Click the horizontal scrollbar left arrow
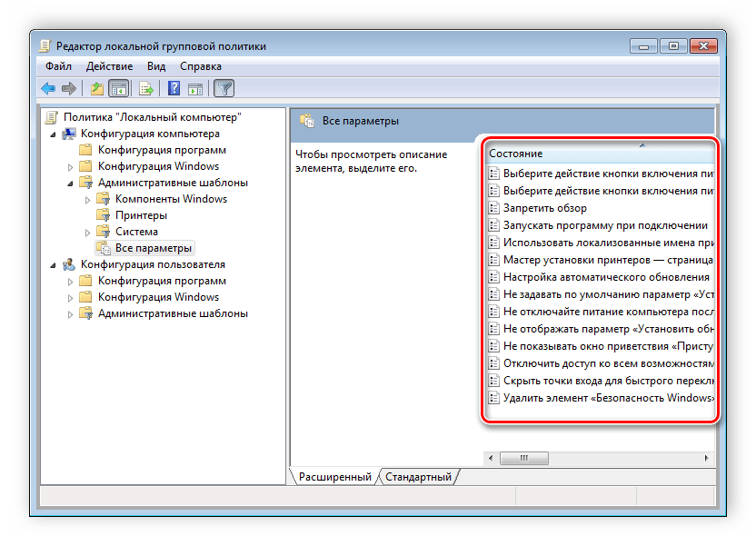Viewport: 756px width, 546px height. click(x=491, y=458)
